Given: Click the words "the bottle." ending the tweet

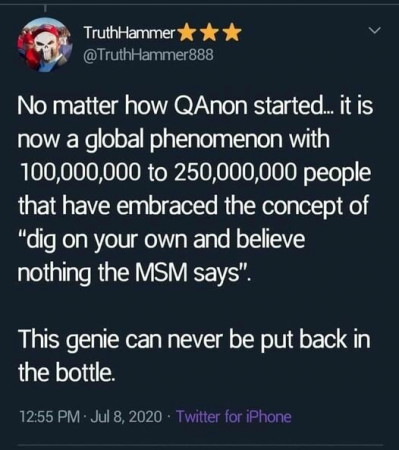Looking at the screenshot, I should pyautogui.click(x=67, y=372).
